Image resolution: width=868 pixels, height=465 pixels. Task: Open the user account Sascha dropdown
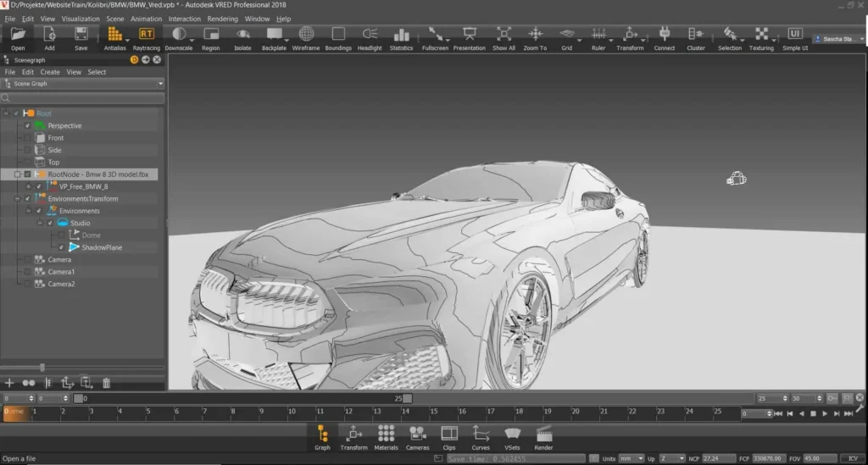(x=838, y=39)
